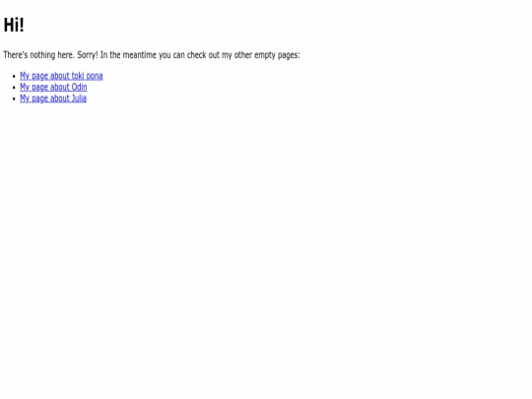This screenshot has height=399, width=532.
Task: Click the word 'Sorry!' in the paragraph
Action: [88, 55]
